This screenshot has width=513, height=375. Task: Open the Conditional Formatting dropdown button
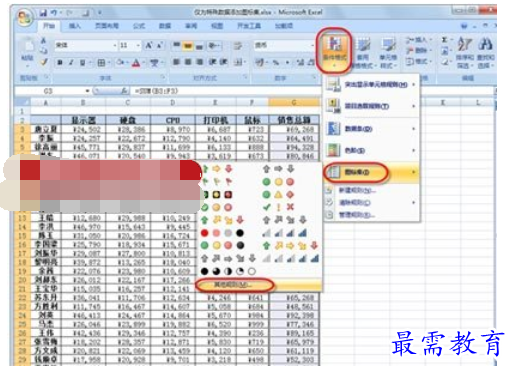[x=334, y=51]
